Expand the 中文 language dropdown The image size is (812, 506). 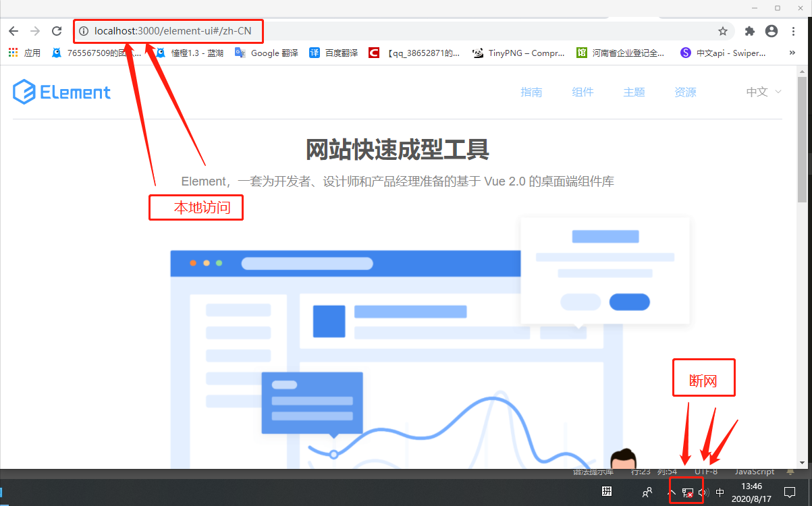pos(763,92)
